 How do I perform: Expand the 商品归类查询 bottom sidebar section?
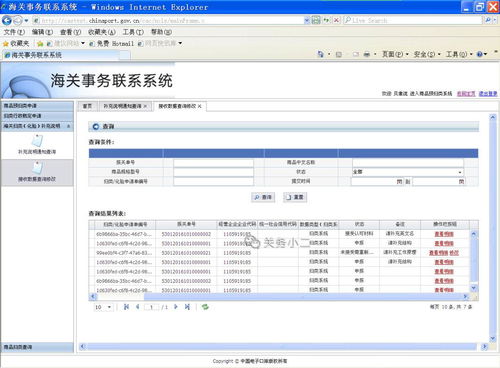pos(37,347)
